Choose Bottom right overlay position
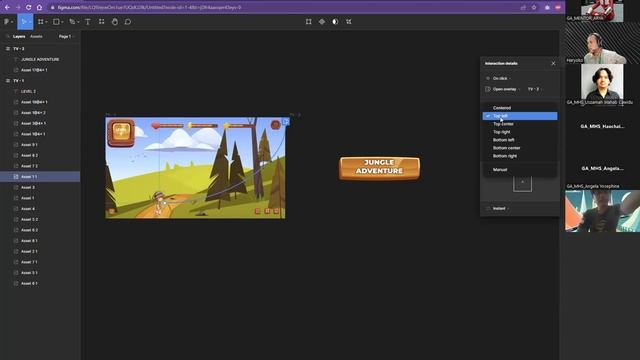The width and height of the screenshot is (640, 360). pyautogui.click(x=520, y=156)
